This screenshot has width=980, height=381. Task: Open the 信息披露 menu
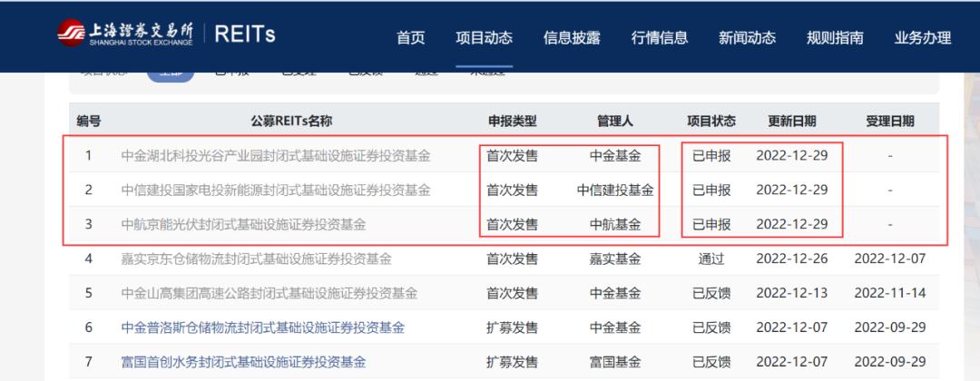click(x=572, y=37)
